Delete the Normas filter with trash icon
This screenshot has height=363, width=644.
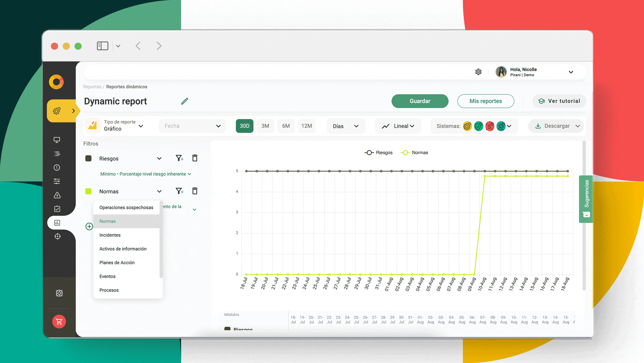coord(195,191)
